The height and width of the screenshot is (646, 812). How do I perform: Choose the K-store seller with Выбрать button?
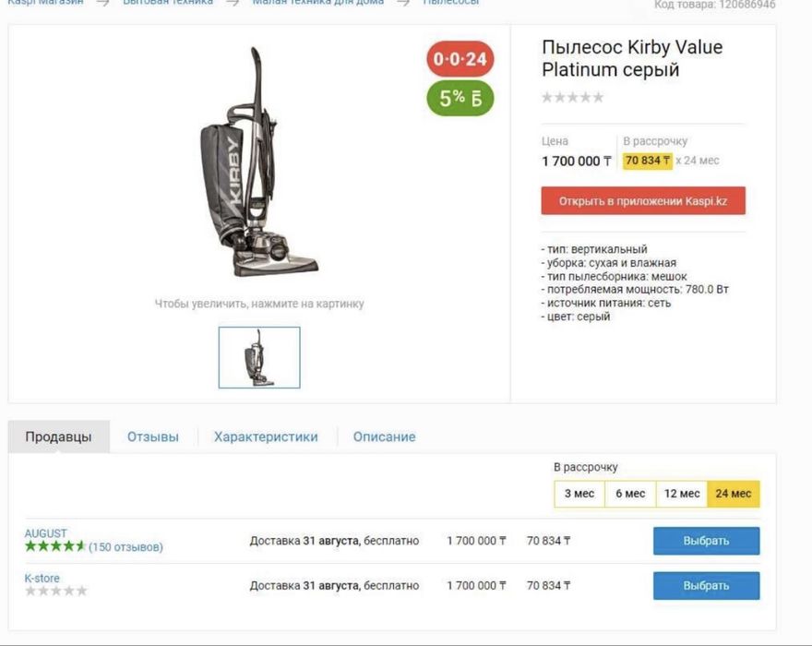(707, 586)
